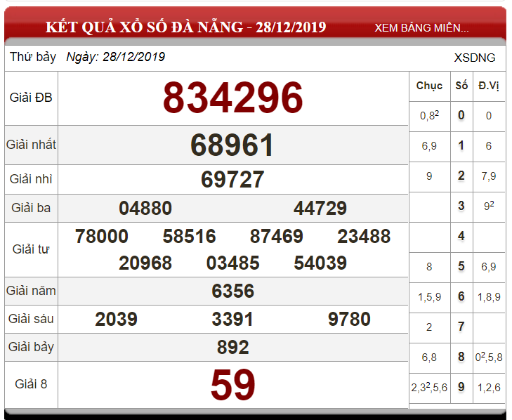Select the special prize number 834296
The width and height of the screenshot is (512, 420).
[232, 98]
